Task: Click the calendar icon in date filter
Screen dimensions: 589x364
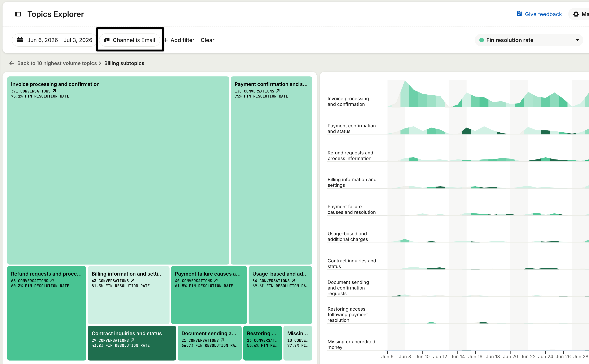Action: 20,40
